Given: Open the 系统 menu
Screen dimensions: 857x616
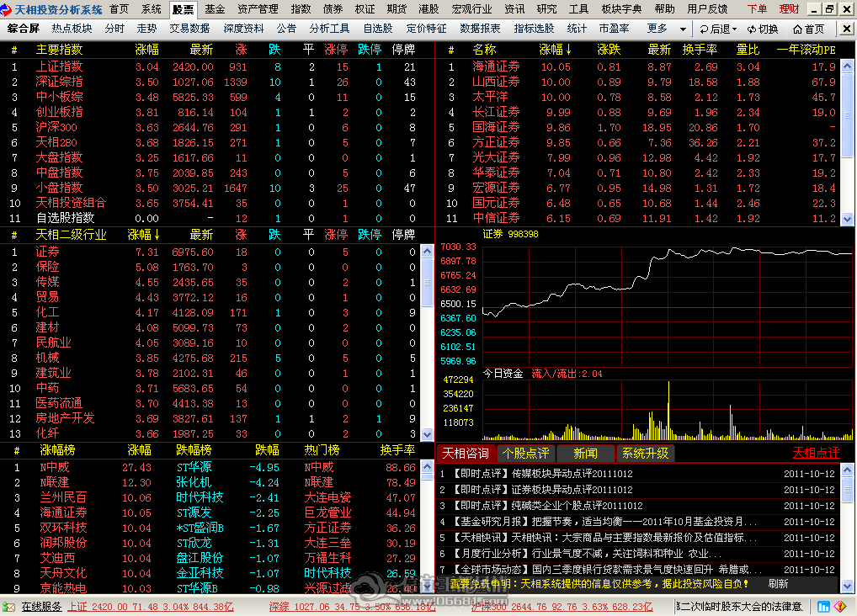Looking at the screenshot, I should [152, 9].
